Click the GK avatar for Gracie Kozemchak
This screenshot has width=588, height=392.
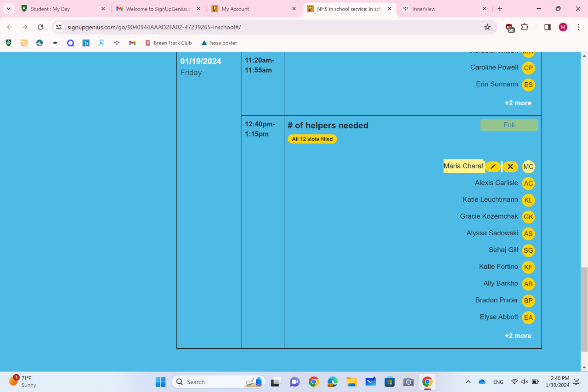point(528,217)
